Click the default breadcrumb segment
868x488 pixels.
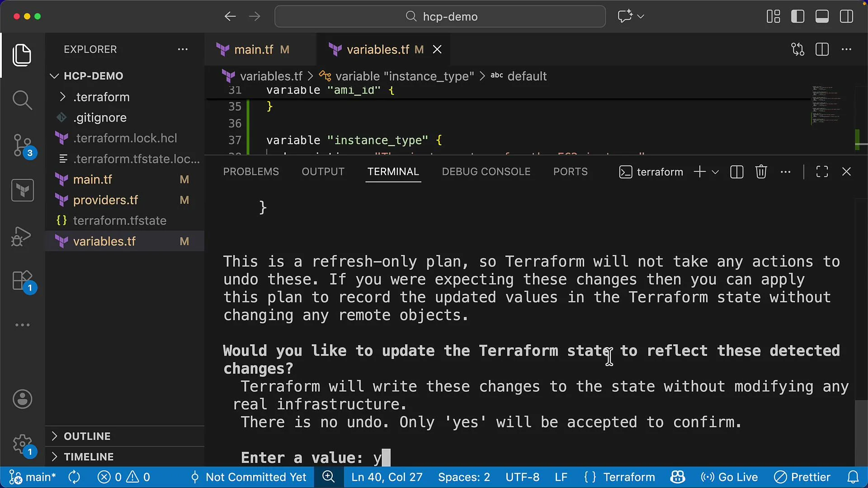[527, 76]
